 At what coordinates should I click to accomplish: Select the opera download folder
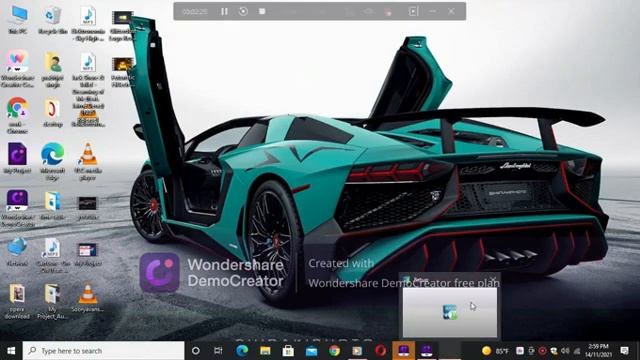(x=17, y=301)
